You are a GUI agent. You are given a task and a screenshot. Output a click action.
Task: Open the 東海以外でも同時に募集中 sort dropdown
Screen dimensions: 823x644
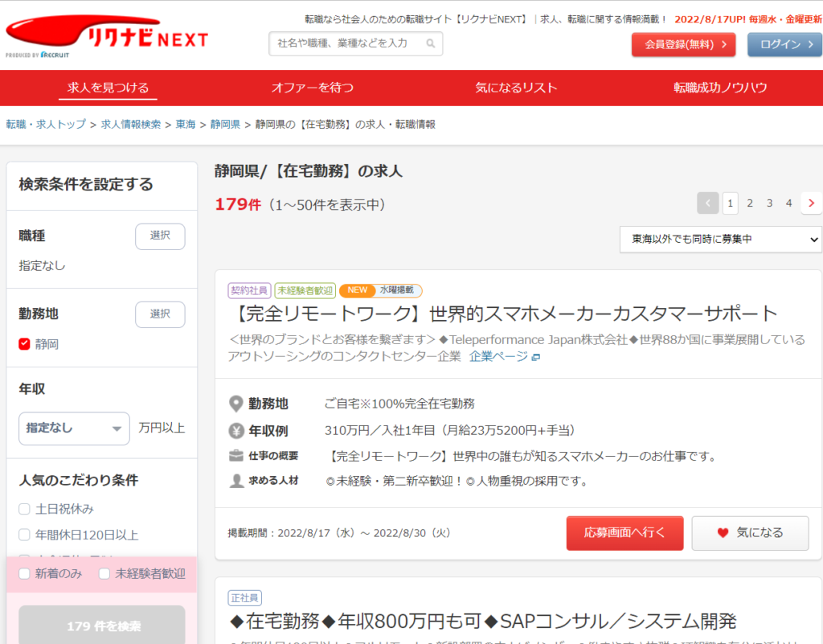pyautogui.click(x=721, y=240)
